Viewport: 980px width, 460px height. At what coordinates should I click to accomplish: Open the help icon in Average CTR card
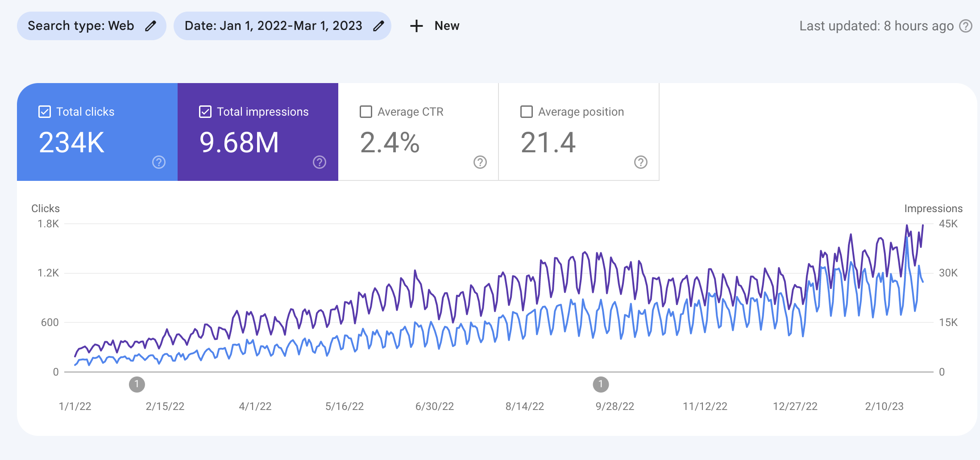[x=480, y=162]
